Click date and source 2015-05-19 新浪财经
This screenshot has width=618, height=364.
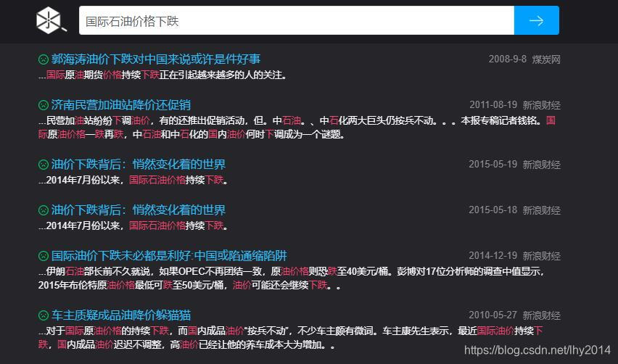[515, 165]
